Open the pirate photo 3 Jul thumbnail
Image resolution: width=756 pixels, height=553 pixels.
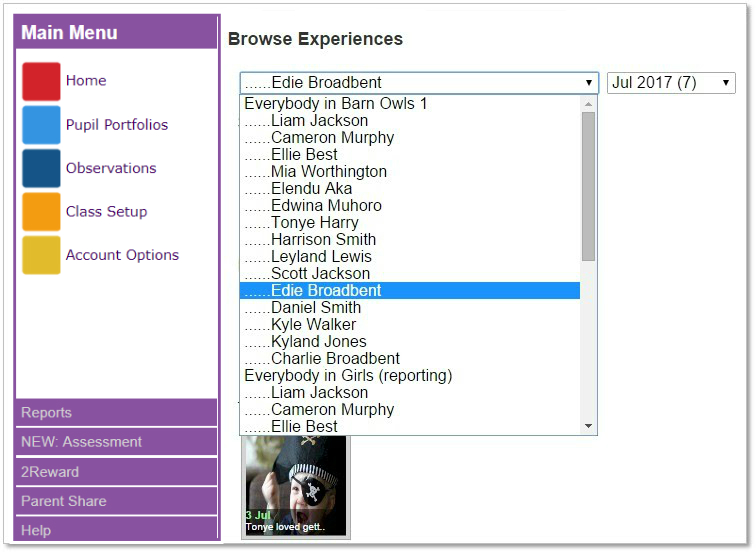pos(296,486)
